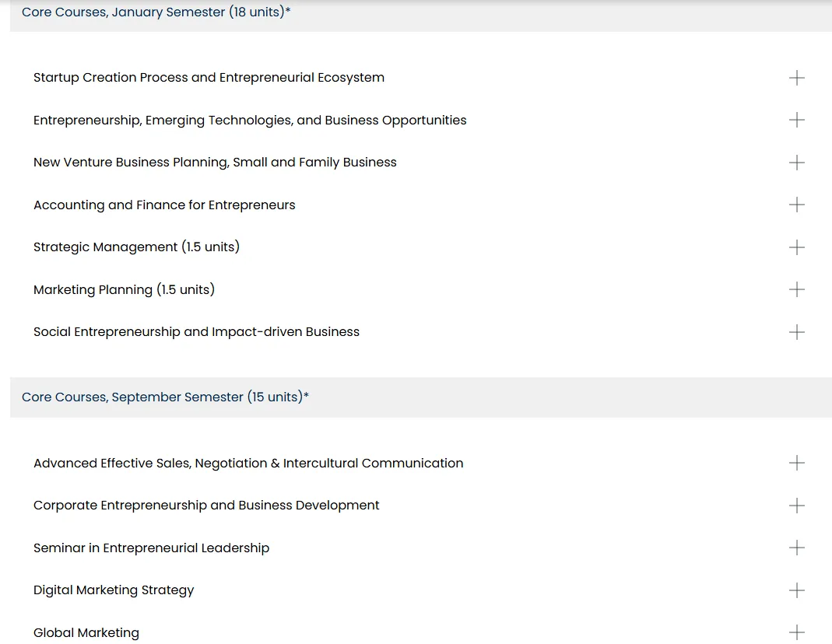Screen dimensions: 832x644
Task: Open Startup Creation Process and Entrepreneurial Ecosystem
Action: [x=209, y=78]
